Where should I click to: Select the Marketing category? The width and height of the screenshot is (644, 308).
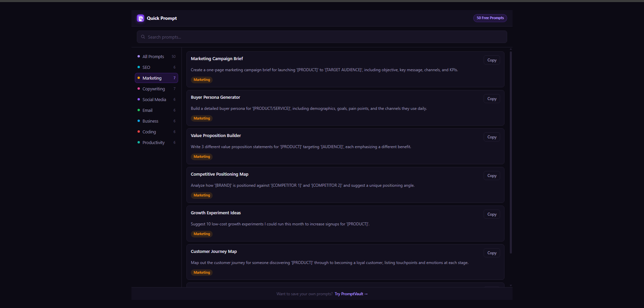[x=156, y=78]
